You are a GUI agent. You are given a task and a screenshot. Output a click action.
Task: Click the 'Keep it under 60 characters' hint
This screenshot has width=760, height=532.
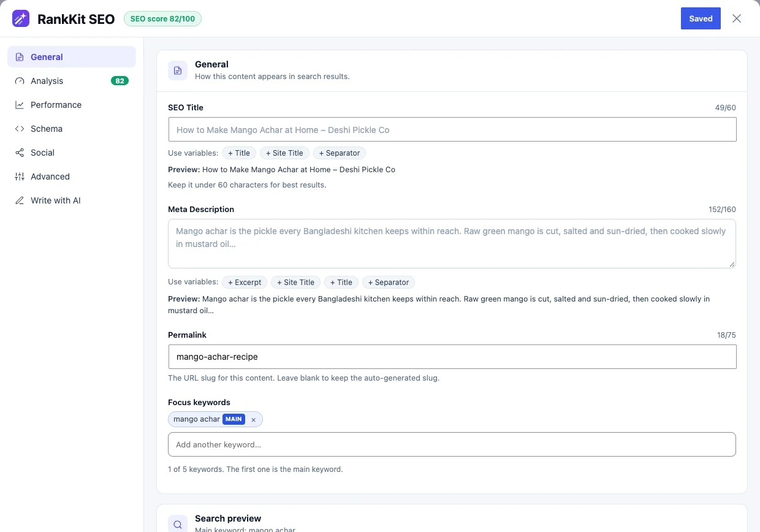tap(247, 185)
